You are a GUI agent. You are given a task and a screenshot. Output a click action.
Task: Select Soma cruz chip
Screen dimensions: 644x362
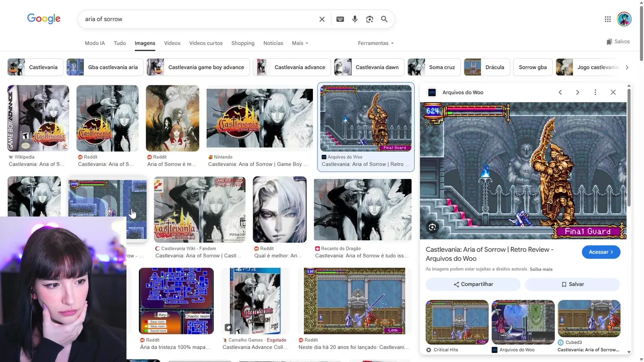[x=434, y=67]
